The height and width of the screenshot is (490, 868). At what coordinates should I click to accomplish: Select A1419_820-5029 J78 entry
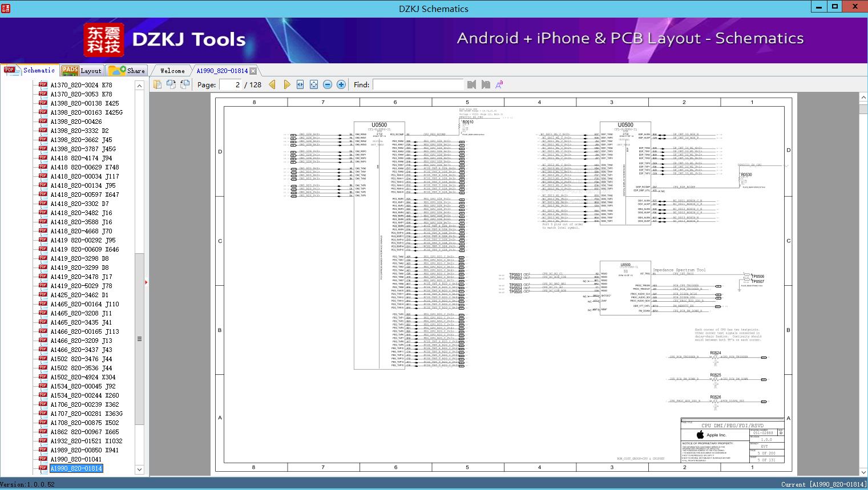tap(81, 286)
